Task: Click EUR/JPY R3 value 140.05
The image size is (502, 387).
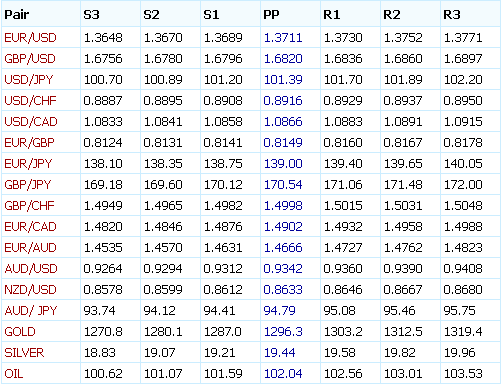Action: [463, 164]
